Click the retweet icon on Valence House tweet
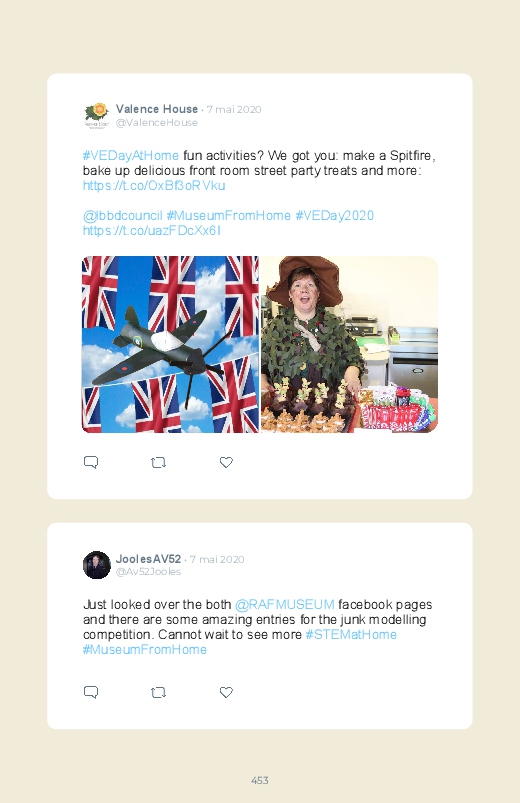The width and height of the screenshot is (520, 803). click(158, 462)
